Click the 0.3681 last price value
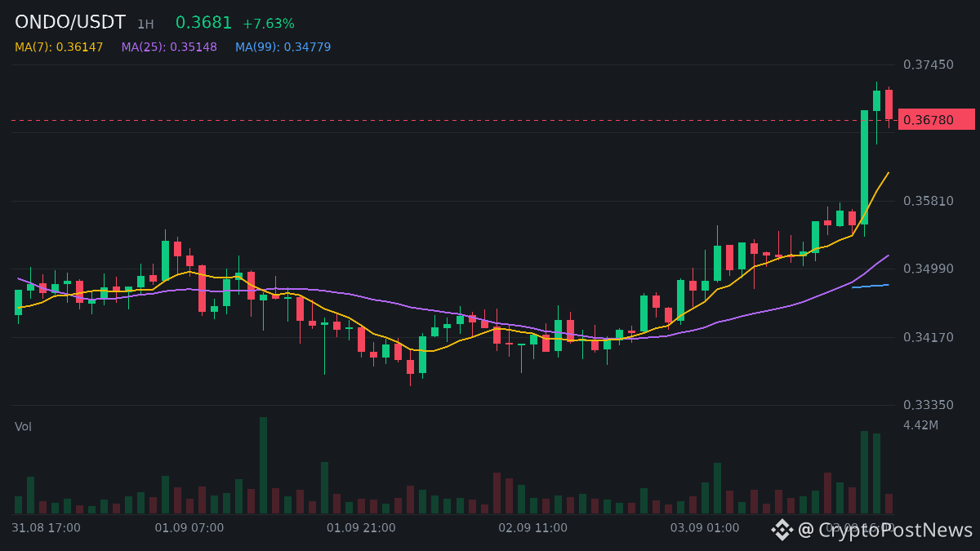Image resolution: width=980 pixels, height=551 pixels. (x=204, y=23)
